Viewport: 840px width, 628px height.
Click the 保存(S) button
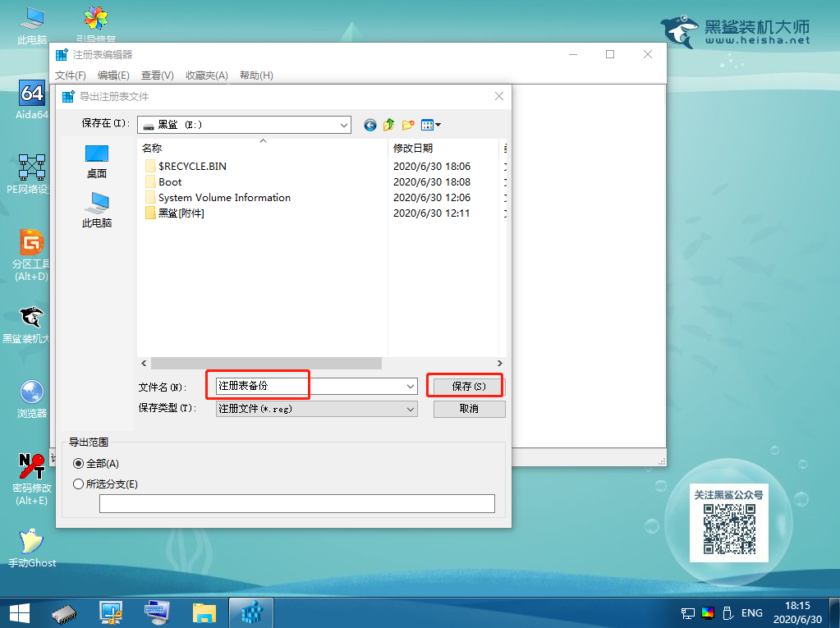(x=469, y=386)
